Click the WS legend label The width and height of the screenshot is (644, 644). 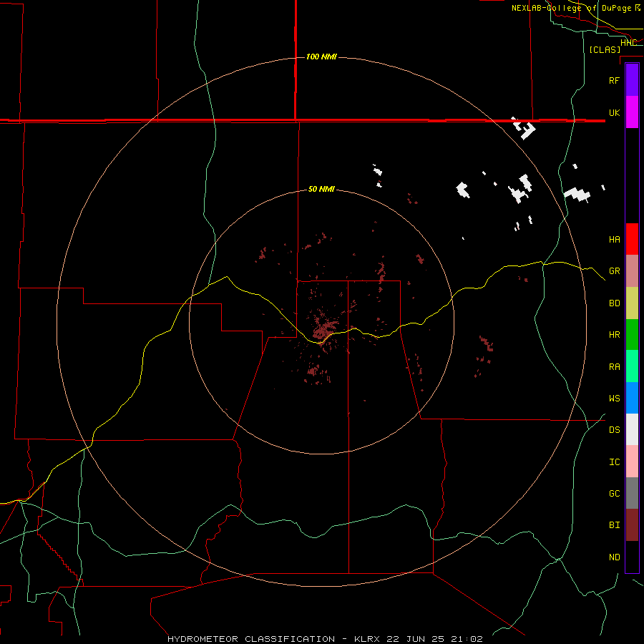click(x=614, y=399)
